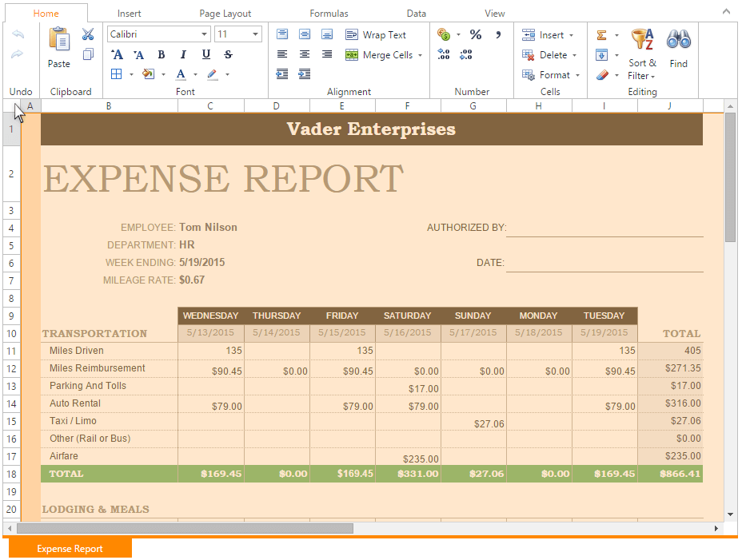Toggle italic formatting
This screenshot has width=742, height=560.
pos(184,54)
